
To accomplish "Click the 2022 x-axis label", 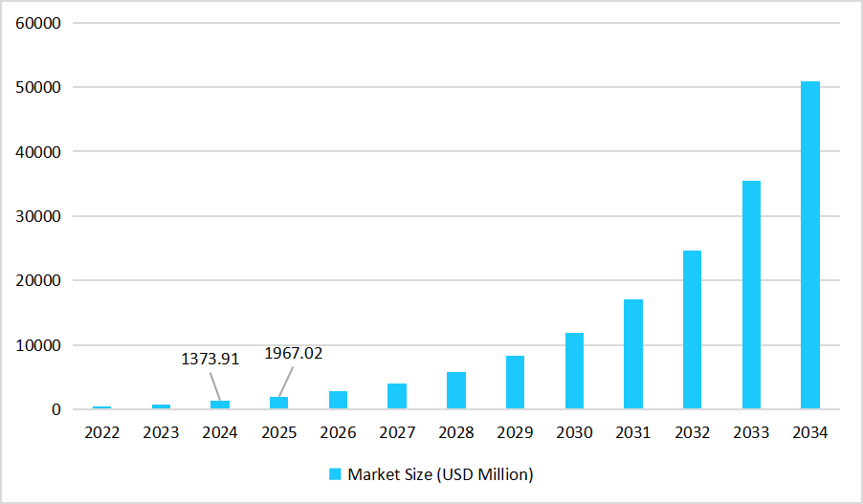I will [x=102, y=433].
